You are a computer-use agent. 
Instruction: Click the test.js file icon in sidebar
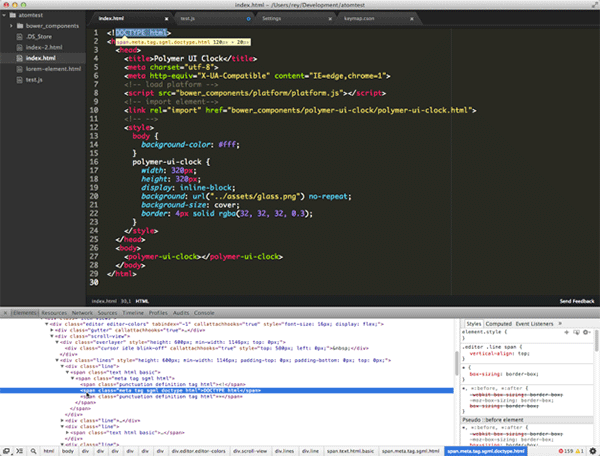(21, 78)
